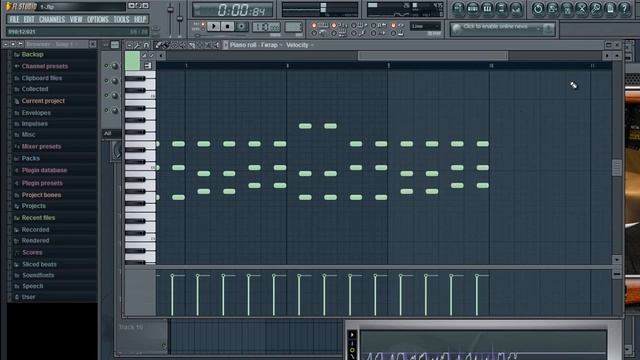Click the magnifier icon in top-right toolbar
Viewport: 640px width, 360px height.
point(596,8)
